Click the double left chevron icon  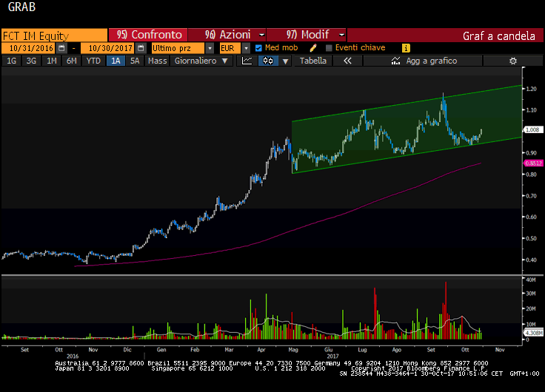click(347, 61)
